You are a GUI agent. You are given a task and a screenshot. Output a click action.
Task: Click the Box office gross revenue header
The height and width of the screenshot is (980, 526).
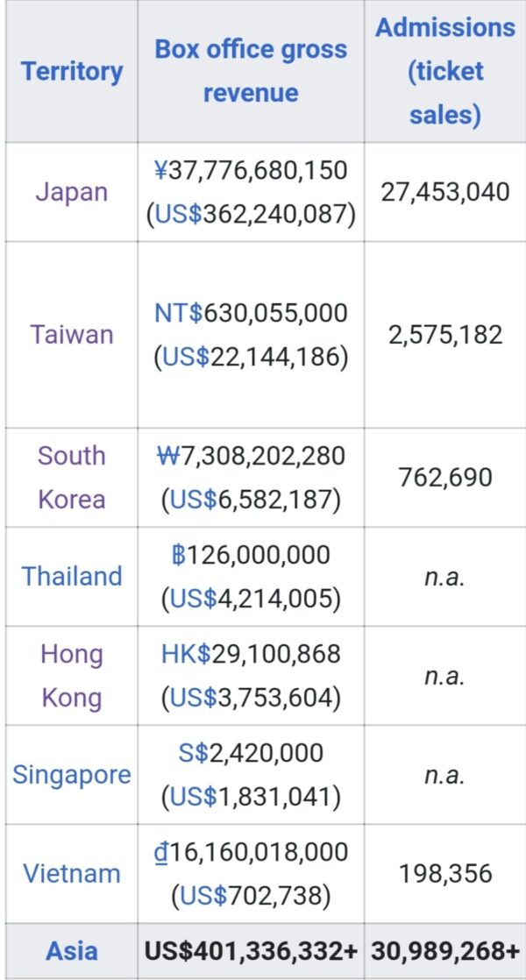point(251,71)
